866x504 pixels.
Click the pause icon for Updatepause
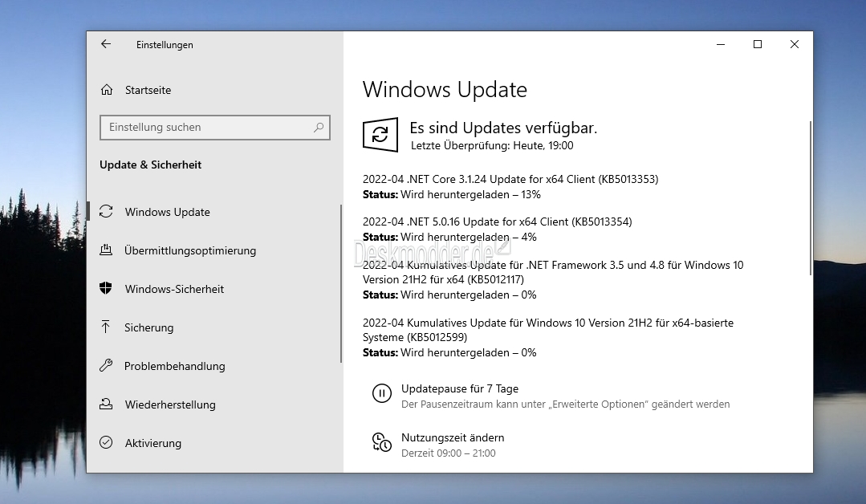pyautogui.click(x=381, y=393)
